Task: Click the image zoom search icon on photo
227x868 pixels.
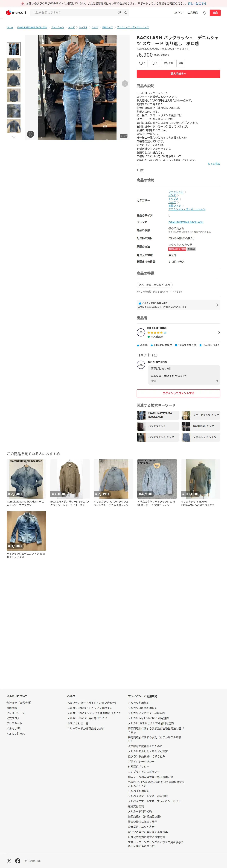Action: point(31,134)
